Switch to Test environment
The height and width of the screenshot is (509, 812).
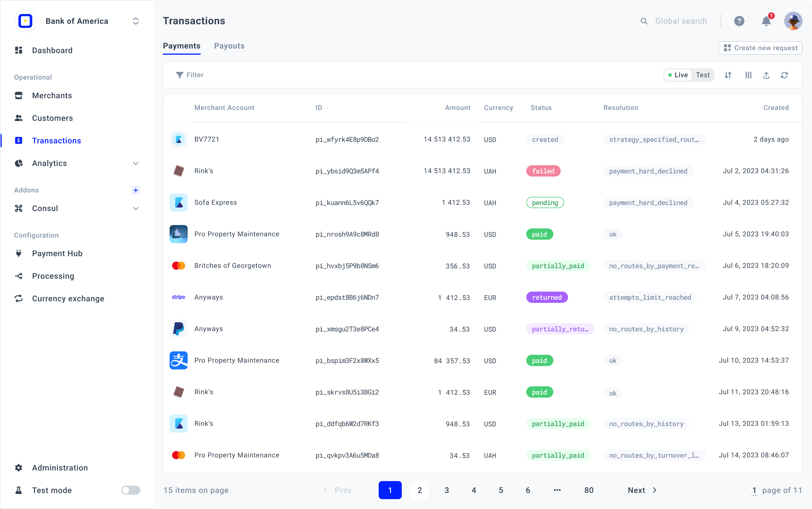(x=703, y=75)
